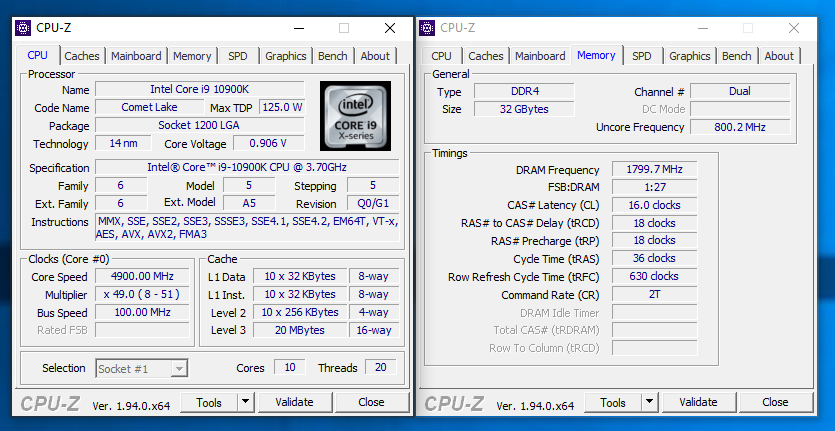Open Graphics tab in right CPU-Z window
Image resolution: width=835 pixels, height=431 pixels.
coord(690,56)
